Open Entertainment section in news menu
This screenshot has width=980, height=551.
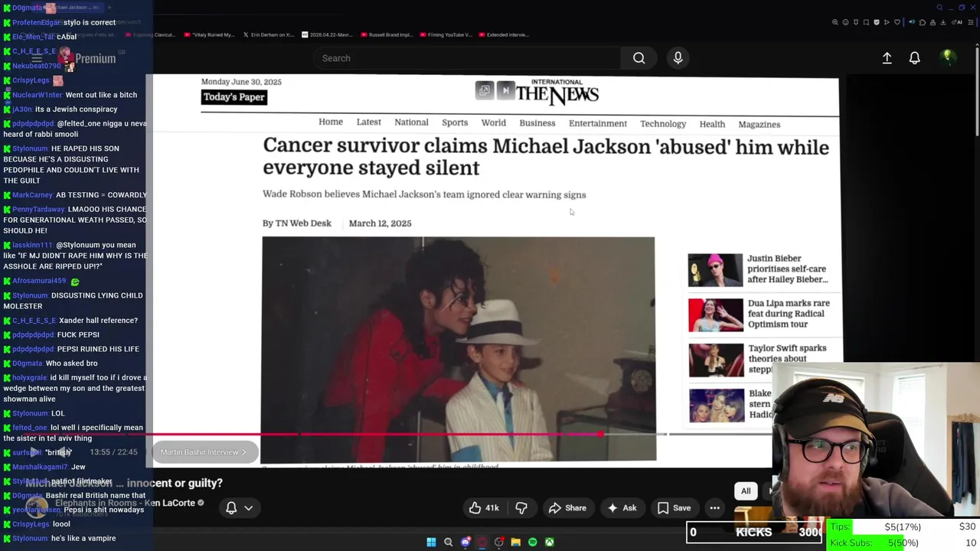598,123
